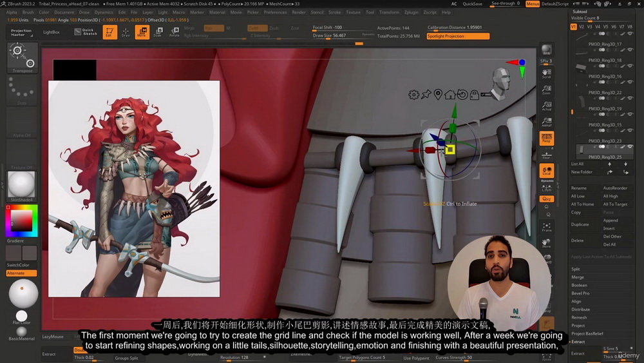Click the gizmo reset orientation icon

(462, 95)
